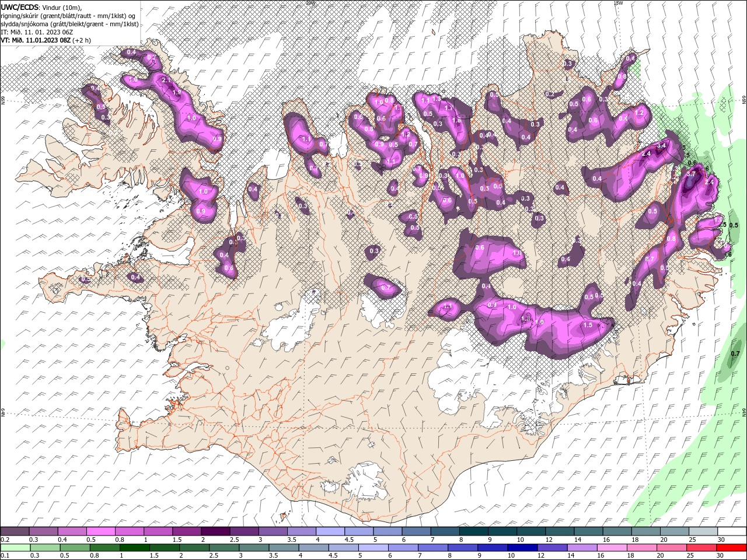Click the 'rigning/skúrir' legend description line
Image resolution: width=747 pixels, height=560 pixels.
pos(68,16)
